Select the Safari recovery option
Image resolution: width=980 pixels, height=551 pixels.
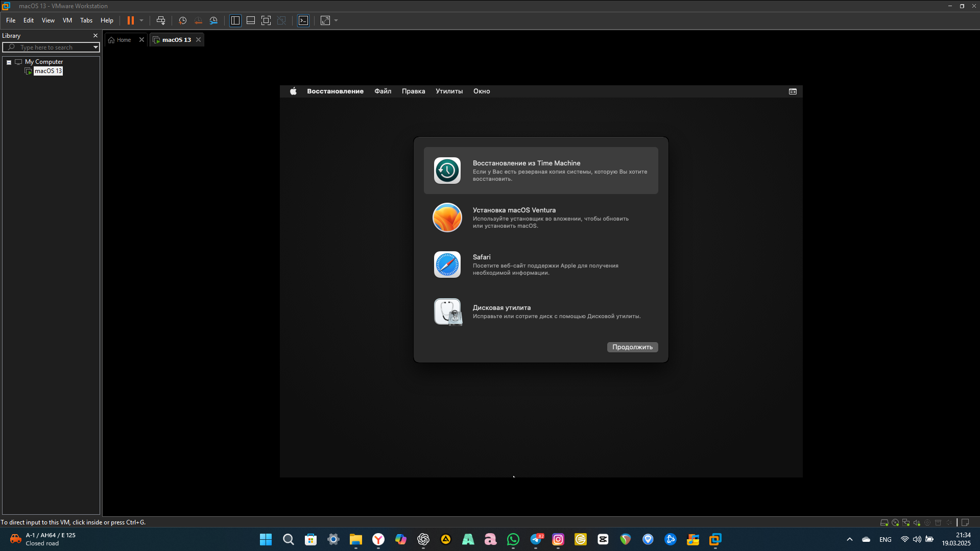click(x=541, y=265)
